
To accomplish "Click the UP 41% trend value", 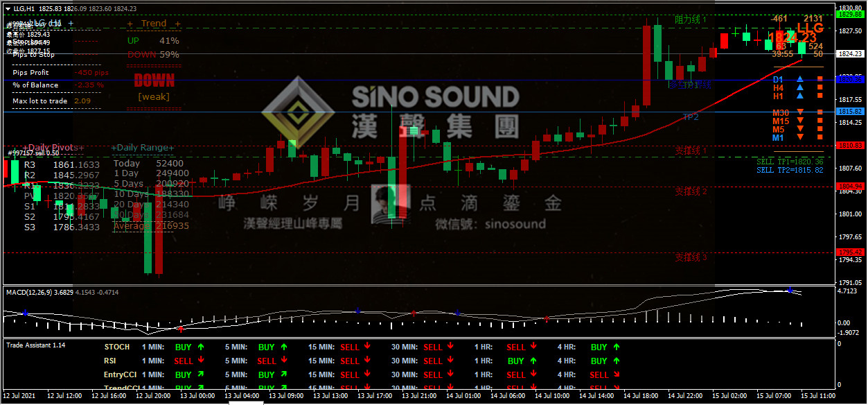I will [x=153, y=41].
